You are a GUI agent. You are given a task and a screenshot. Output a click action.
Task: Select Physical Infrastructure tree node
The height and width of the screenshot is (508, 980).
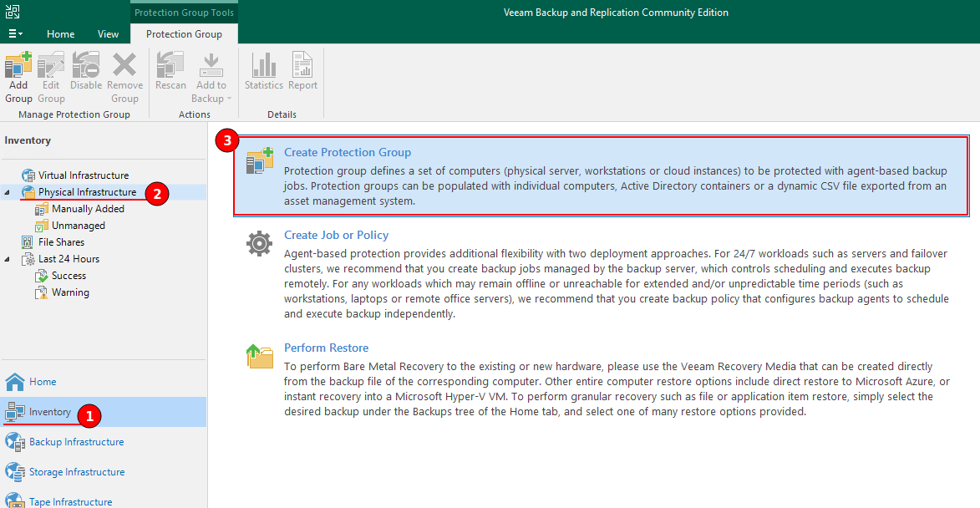(x=87, y=192)
